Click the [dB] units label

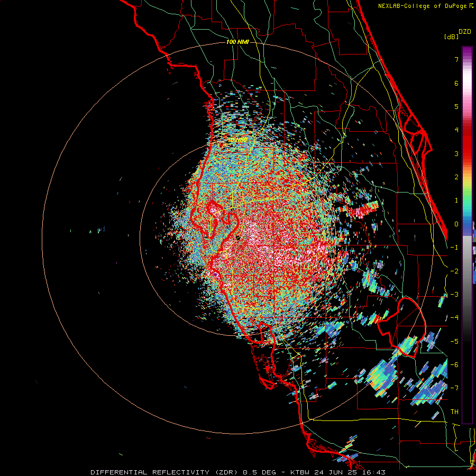point(452,36)
